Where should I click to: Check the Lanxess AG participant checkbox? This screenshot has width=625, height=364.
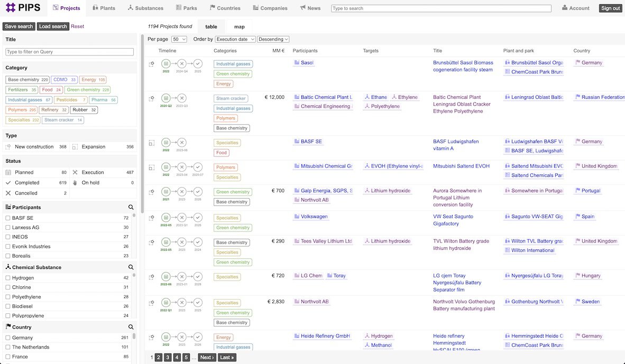pyautogui.click(x=8, y=227)
